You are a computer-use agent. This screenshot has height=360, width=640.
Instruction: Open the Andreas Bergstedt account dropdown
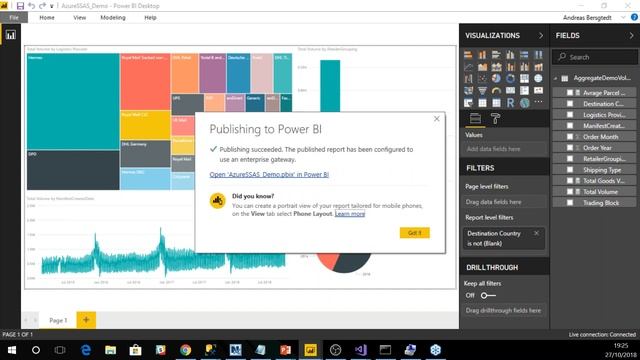point(623,18)
